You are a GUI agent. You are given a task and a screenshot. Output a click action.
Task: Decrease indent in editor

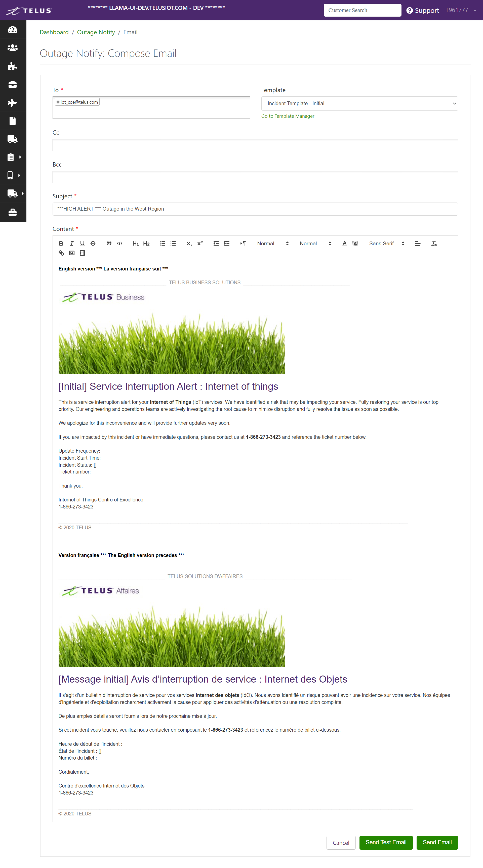pos(216,243)
